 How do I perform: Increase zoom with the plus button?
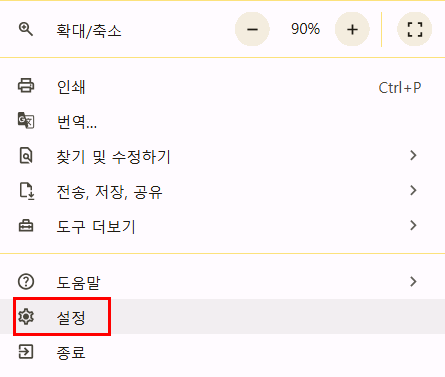coord(352,29)
